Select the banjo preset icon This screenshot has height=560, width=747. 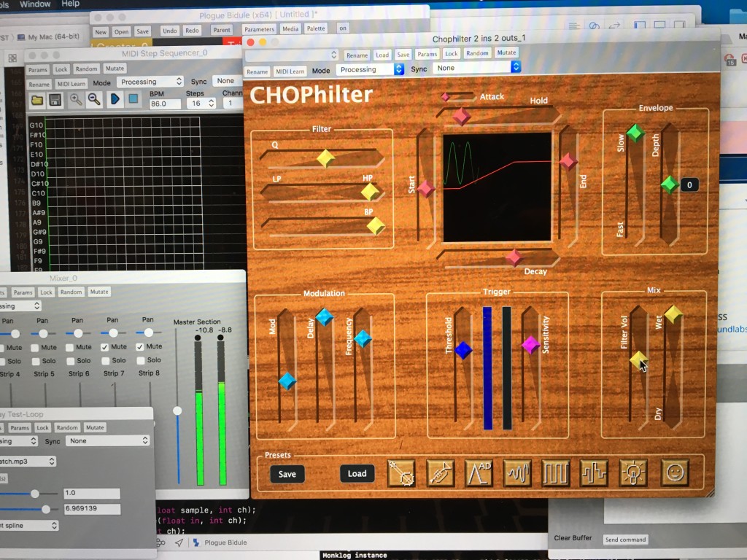coord(401,473)
